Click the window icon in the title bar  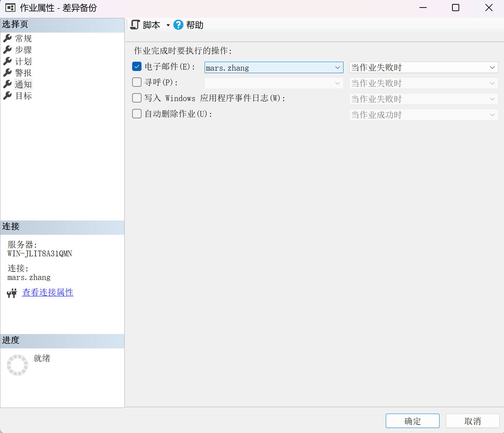(10, 8)
